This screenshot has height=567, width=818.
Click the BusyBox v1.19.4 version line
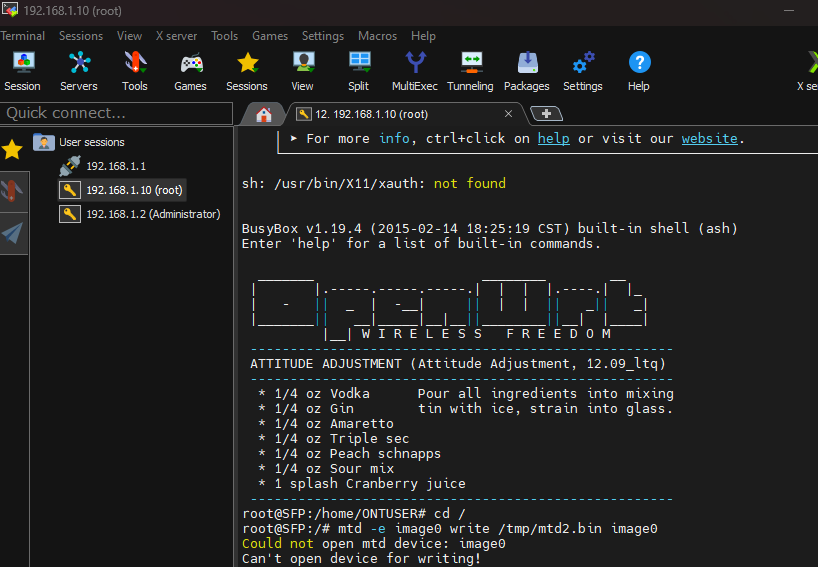490,228
